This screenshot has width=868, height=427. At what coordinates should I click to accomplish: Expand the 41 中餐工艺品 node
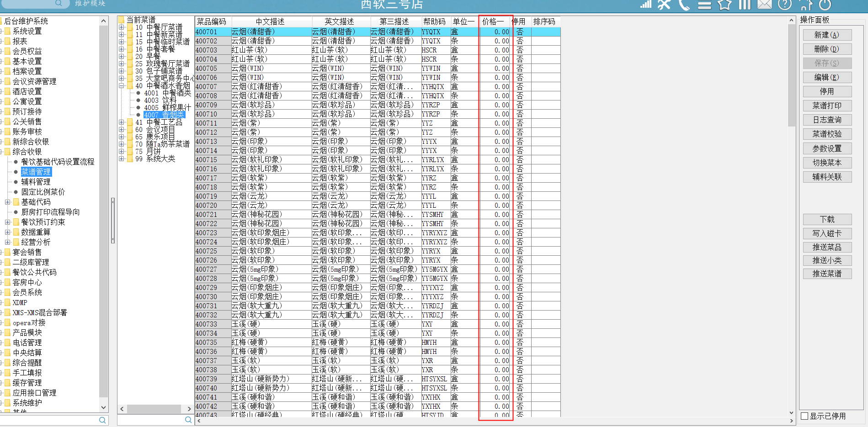click(122, 122)
